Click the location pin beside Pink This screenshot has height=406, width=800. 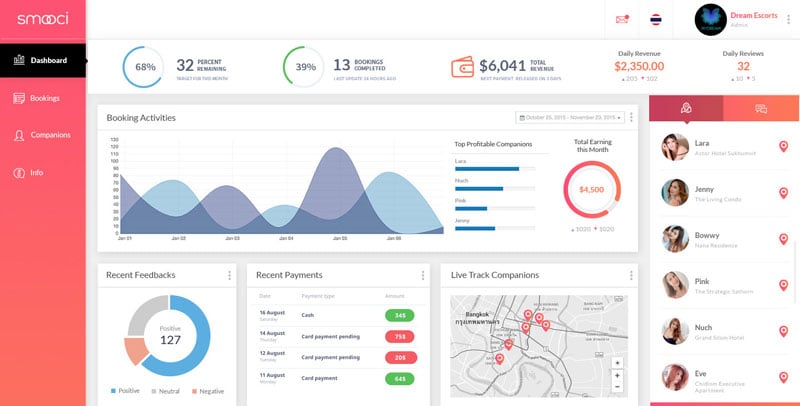[783, 286]
